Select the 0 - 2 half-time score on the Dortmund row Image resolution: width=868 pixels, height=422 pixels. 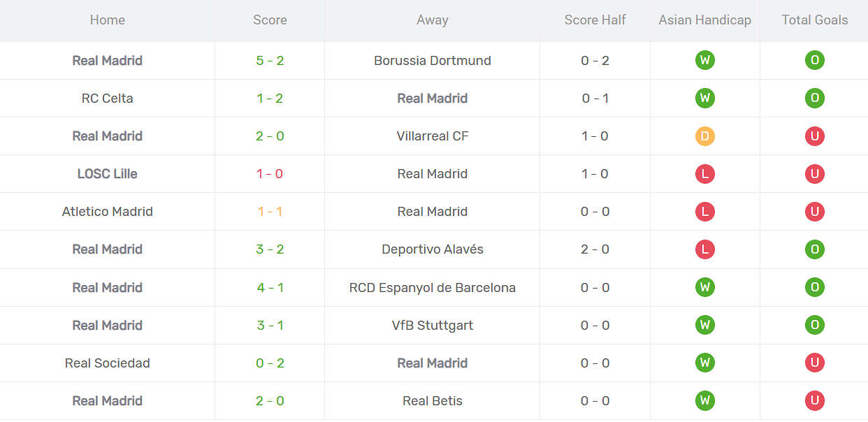pos(595,60)
